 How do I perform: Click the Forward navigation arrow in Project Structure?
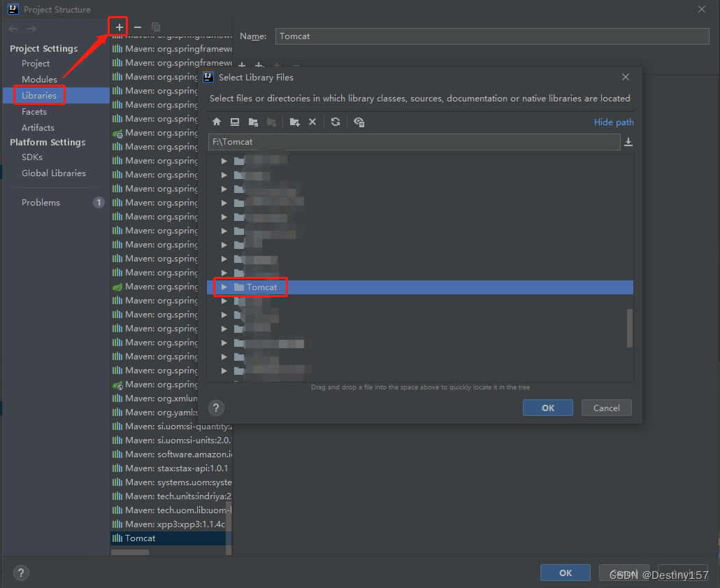(x=31, y=29)
